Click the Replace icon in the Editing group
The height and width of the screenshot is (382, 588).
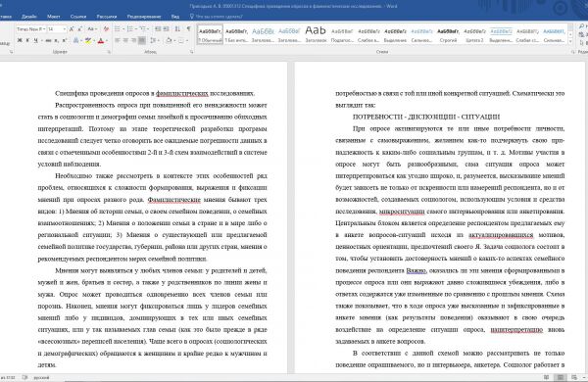[x=581, y=34]
